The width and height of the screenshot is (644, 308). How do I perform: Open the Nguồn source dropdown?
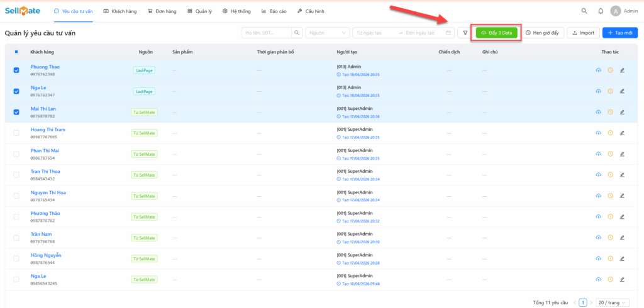click(x=327, y=33)
